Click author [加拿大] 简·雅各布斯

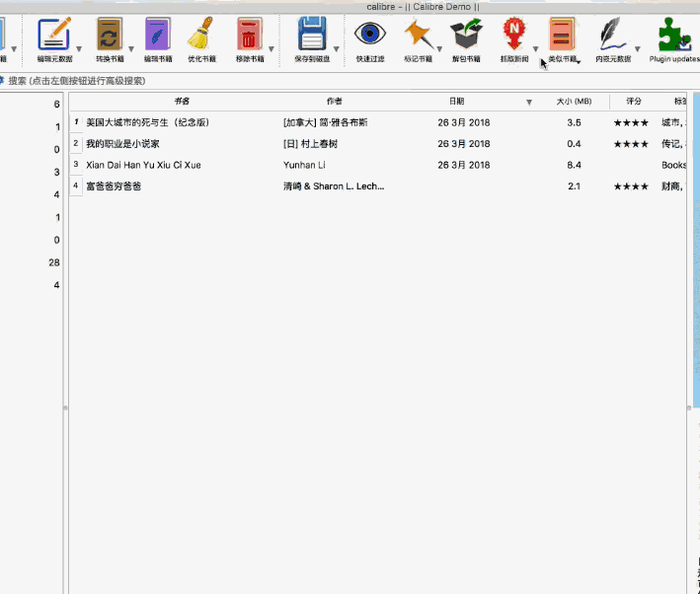(326, 122)
